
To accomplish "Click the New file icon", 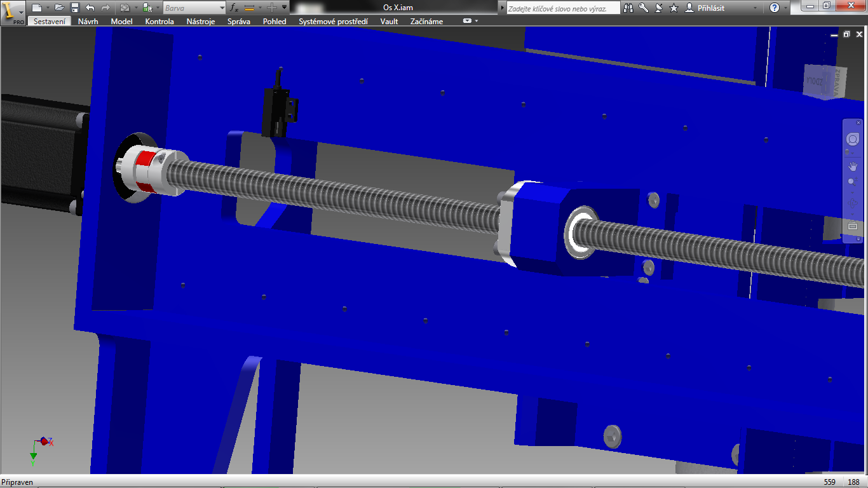I will tap(37, 8).
